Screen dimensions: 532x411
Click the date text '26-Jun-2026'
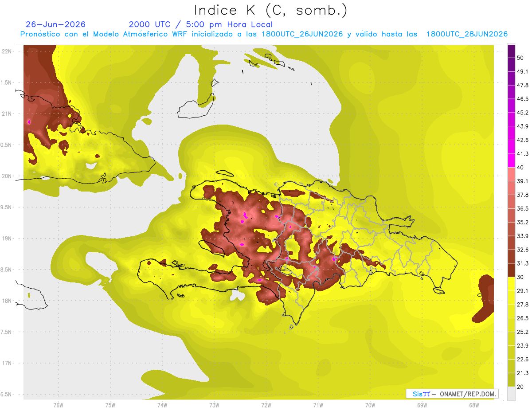(56, 24)
